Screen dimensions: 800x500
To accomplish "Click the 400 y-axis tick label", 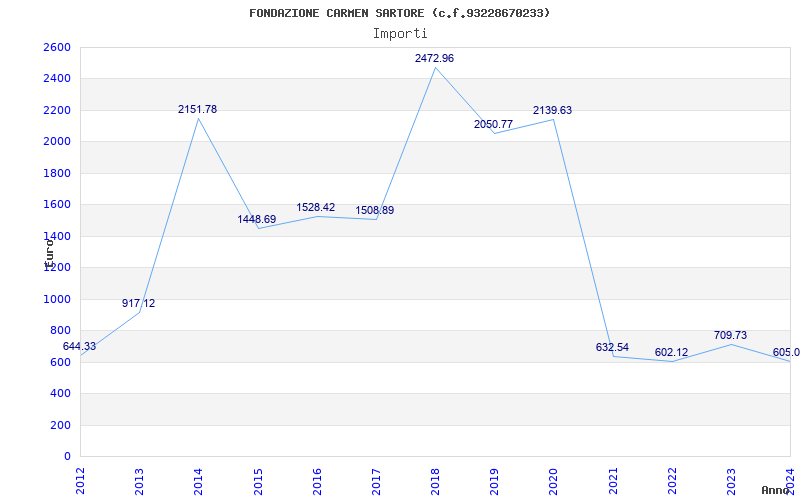I will click(x=61, y=394).
